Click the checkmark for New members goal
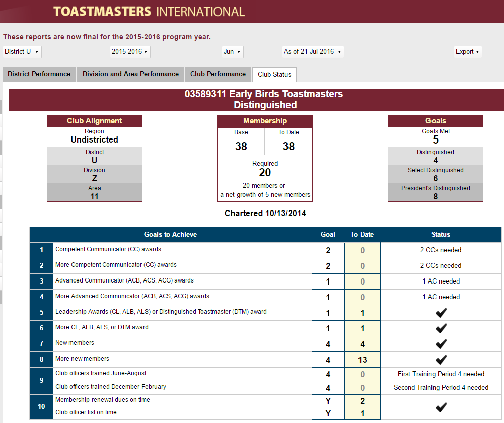The width and height of the screenshot is (504, 423). tap(441, 344)
